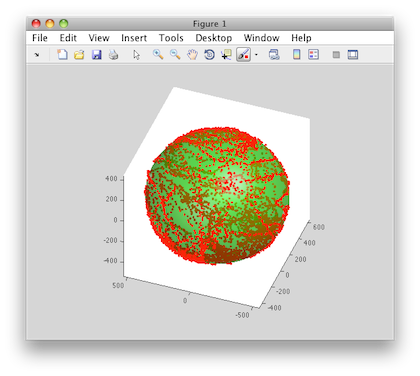Close the Figure 1 window with red button

tap(36, 23)
